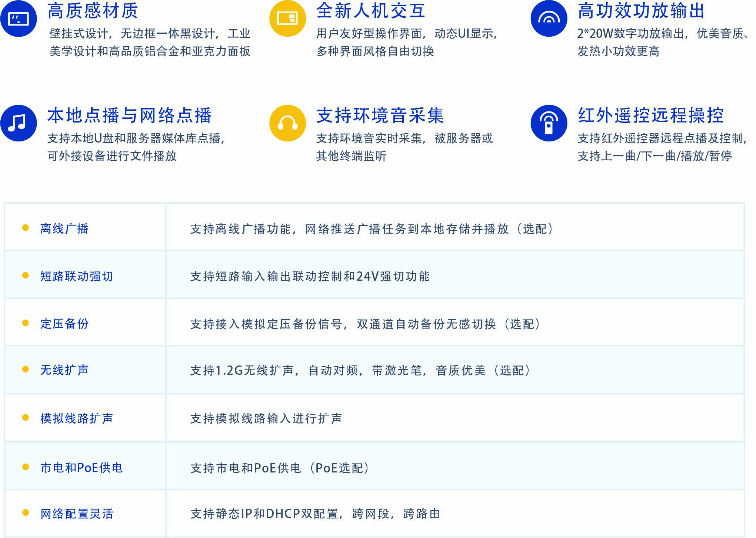Click the yellow bullet beside 网络配置灵活

click(26, 512)
